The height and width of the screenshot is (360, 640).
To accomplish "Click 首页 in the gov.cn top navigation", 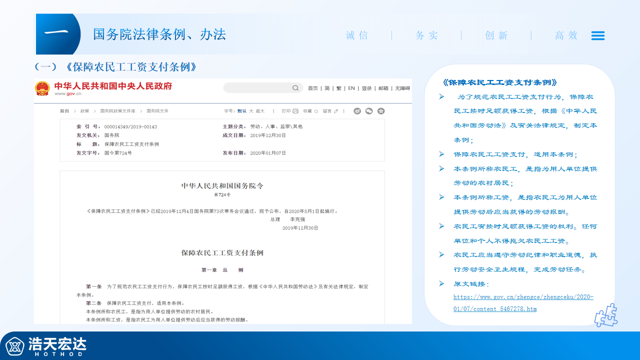I will tap(313, 88).
